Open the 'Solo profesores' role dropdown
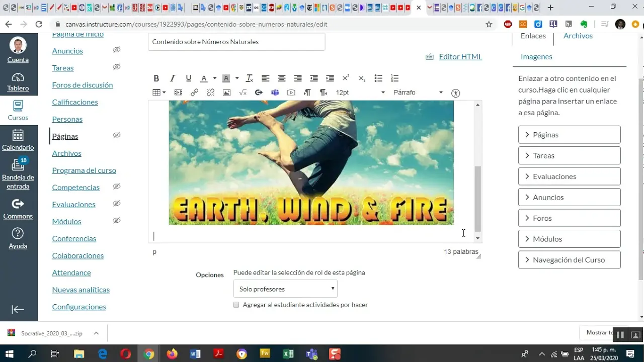 285,289
